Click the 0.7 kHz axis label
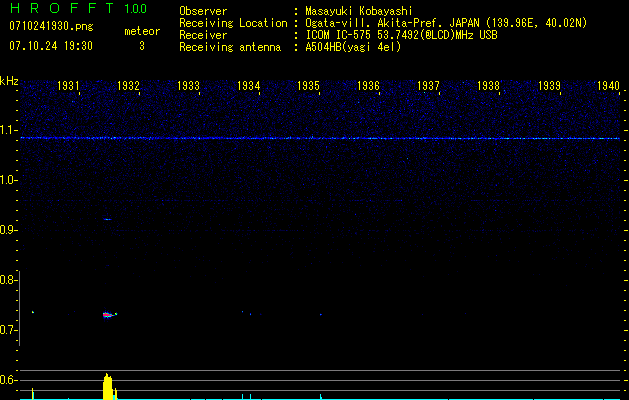Viewport: 629px width, 400px height. [8, 330]
